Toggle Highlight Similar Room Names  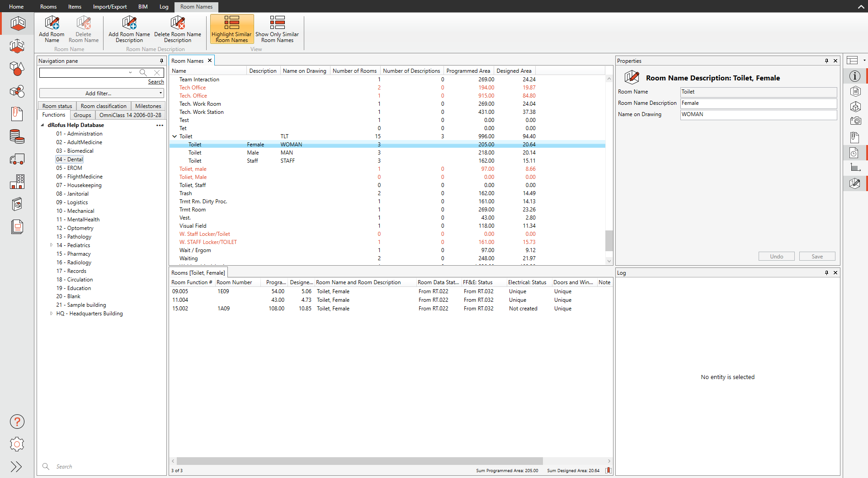[231, 29]
